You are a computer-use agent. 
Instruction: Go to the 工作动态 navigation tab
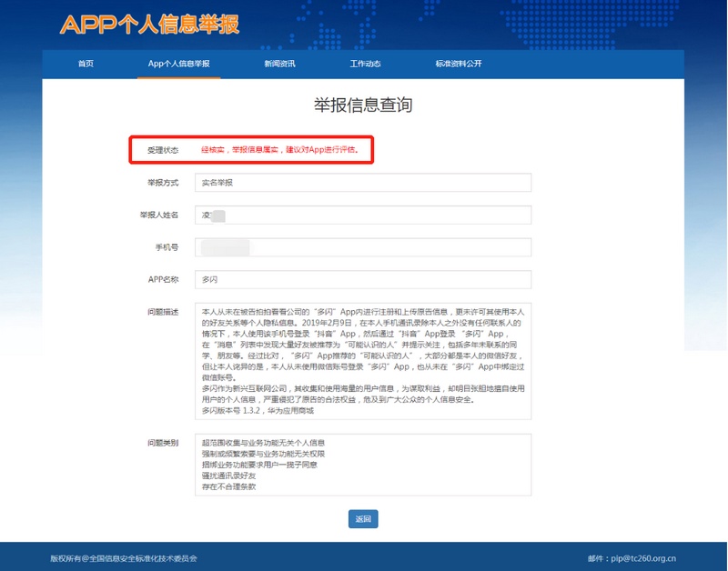point(365,64)
